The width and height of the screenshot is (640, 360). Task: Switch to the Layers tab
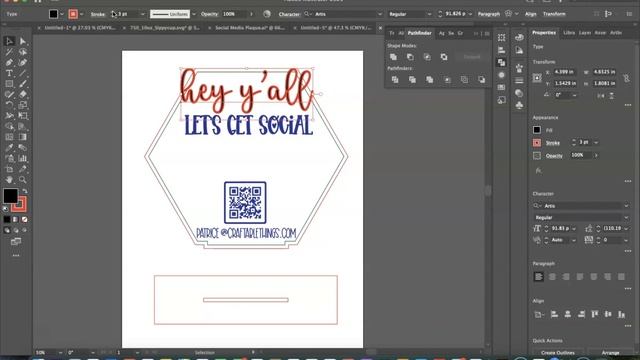[x=584, y=33]
